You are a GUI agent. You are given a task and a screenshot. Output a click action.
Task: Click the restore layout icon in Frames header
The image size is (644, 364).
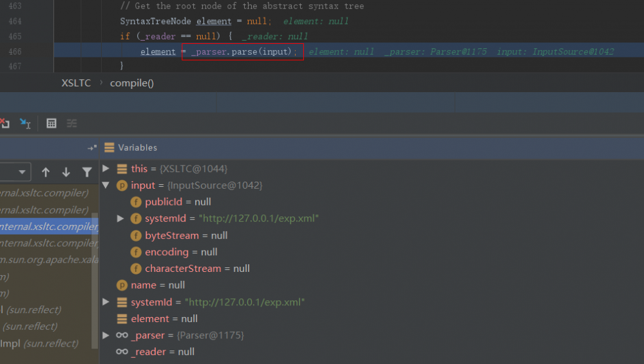(x=92, y=148)
